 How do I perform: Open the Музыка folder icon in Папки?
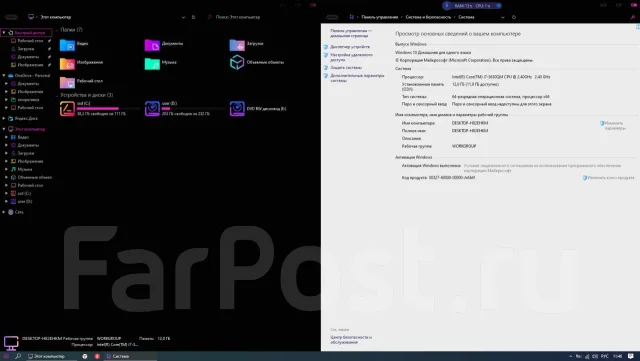click(x=152, y=64)
